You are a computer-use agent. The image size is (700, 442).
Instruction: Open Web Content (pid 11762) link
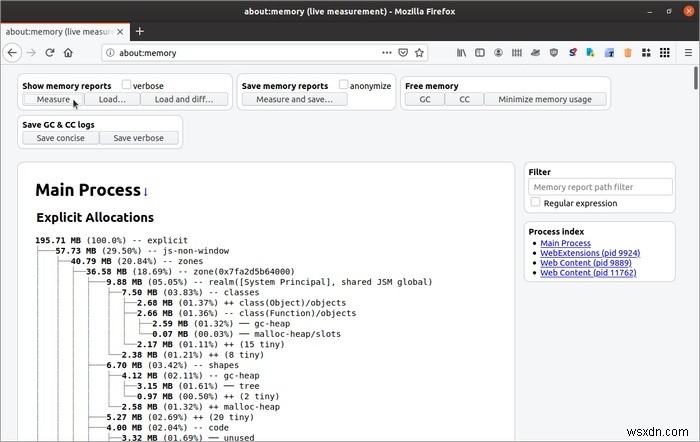[x=588, y=272]
